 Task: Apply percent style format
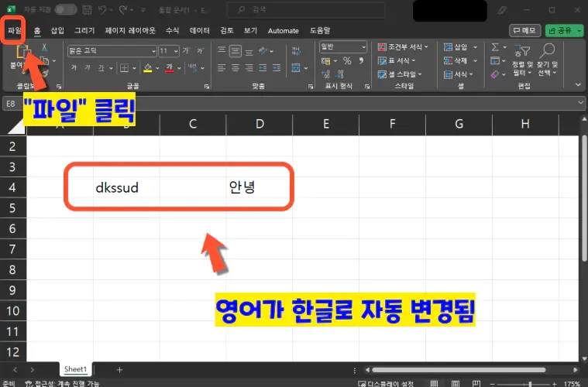(x=347, y=60)
